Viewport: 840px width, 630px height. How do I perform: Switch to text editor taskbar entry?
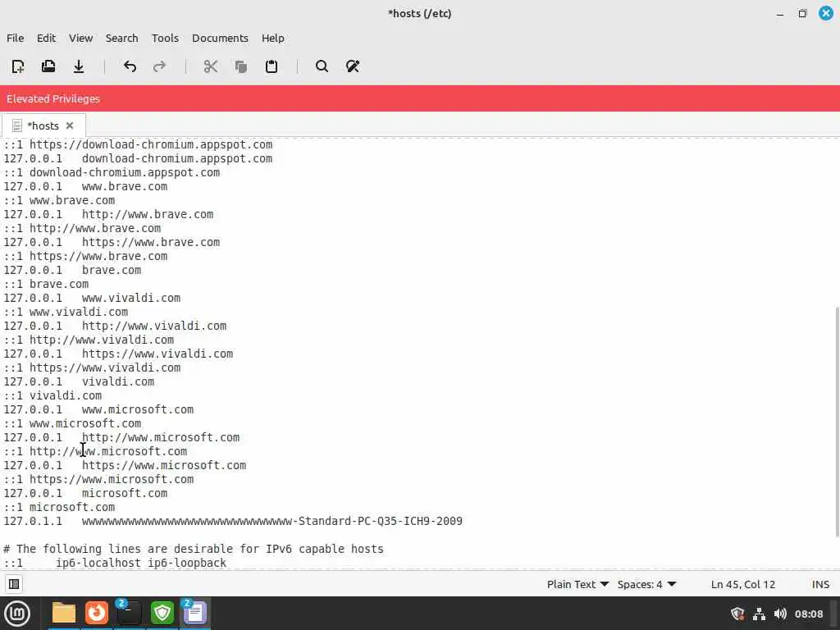pos(195,613)
